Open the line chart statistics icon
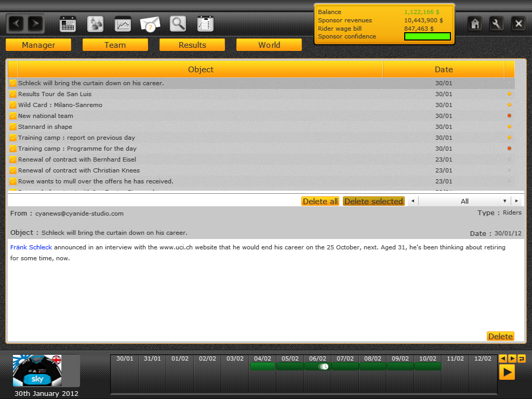The height and width of the screenshot is (399, 532). tap(123, 24)
